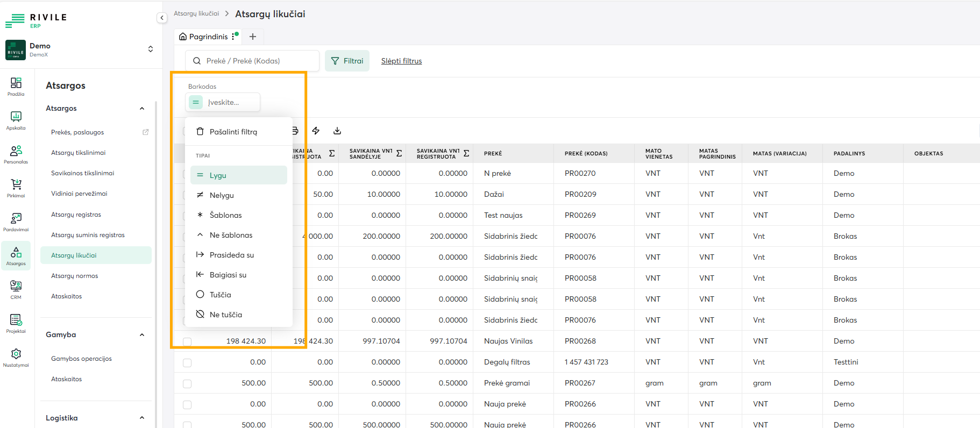The height and width of the screenshot is (428, 980).
Task: Go to the Personalas module
Action: 16,154
